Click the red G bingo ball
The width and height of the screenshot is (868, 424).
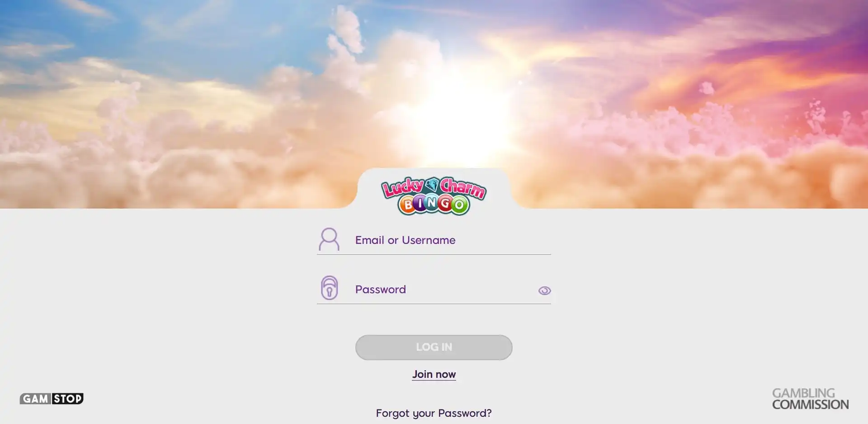click(445, 204)
